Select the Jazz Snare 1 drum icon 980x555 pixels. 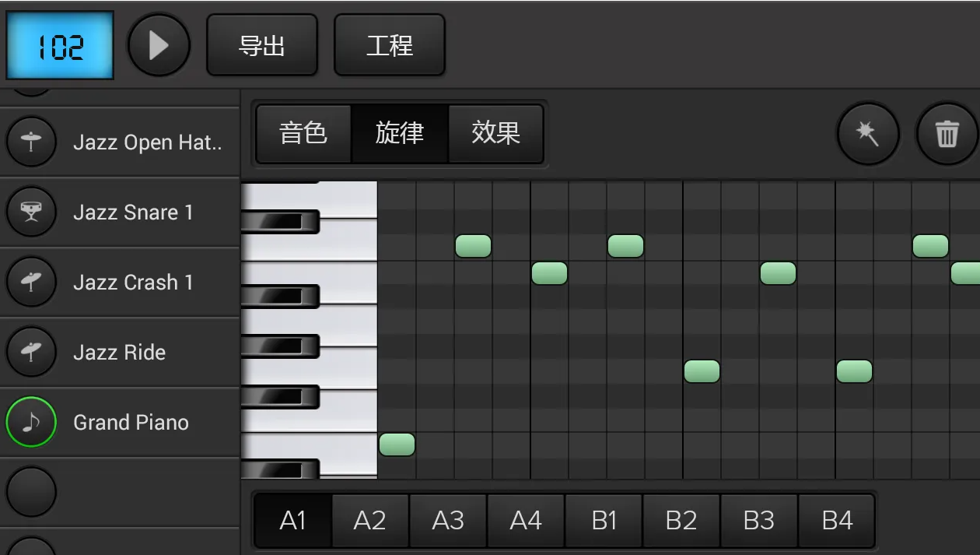[31, 212]
